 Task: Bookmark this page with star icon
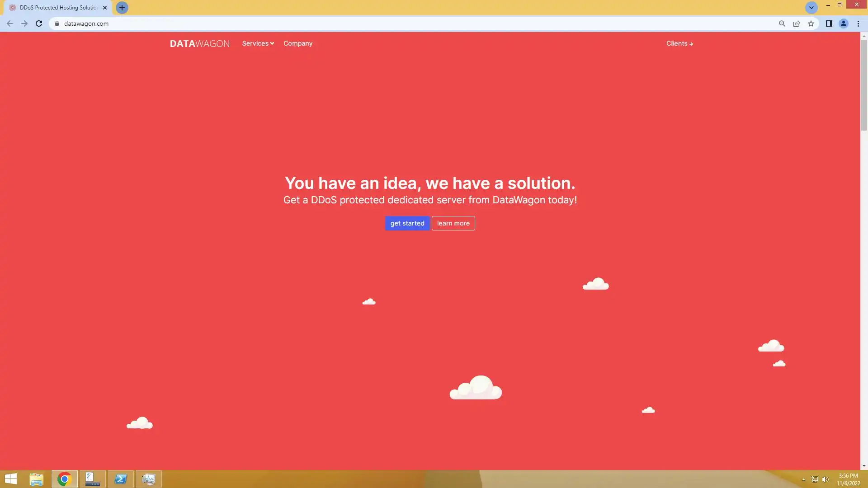point(811,23)
